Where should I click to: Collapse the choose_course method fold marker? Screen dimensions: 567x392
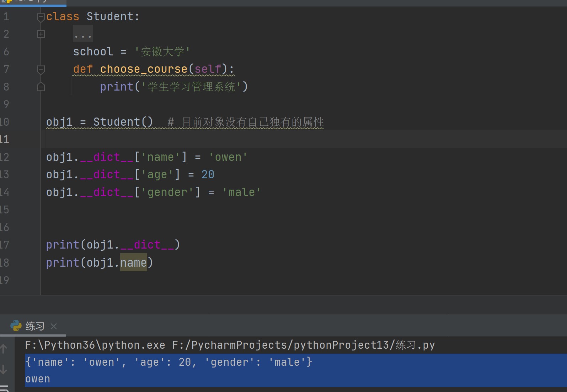(x=41, y=69)
